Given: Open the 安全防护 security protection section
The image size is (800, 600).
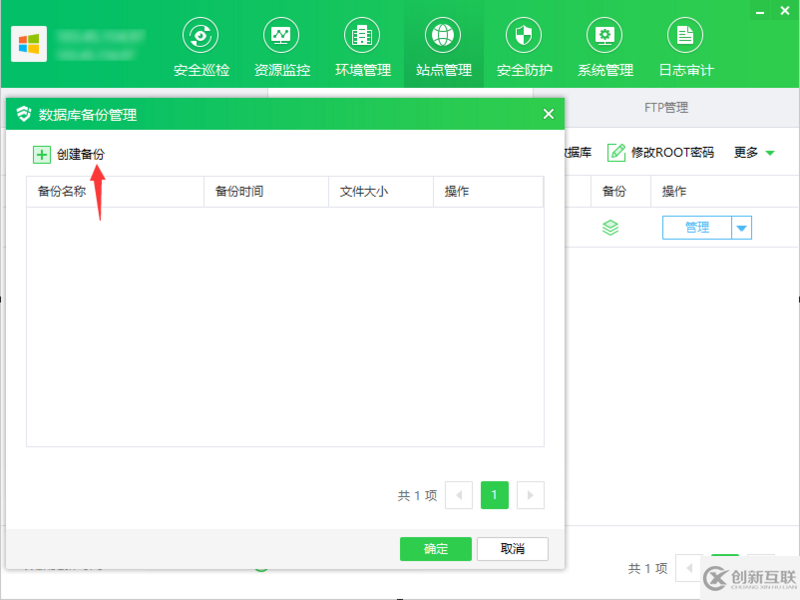Looking at the screenshot, I should click(x=524, y=47).
